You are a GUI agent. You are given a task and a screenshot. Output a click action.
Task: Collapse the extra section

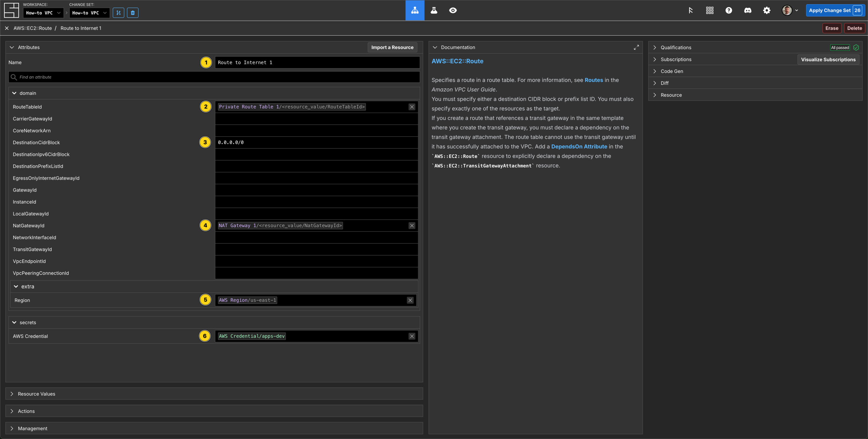[x=16, y=286]
